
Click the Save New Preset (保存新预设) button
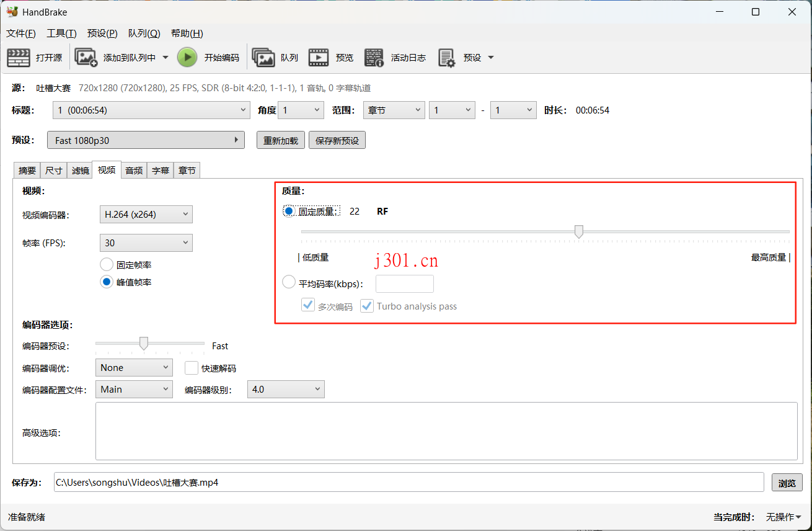click(337, 140)
